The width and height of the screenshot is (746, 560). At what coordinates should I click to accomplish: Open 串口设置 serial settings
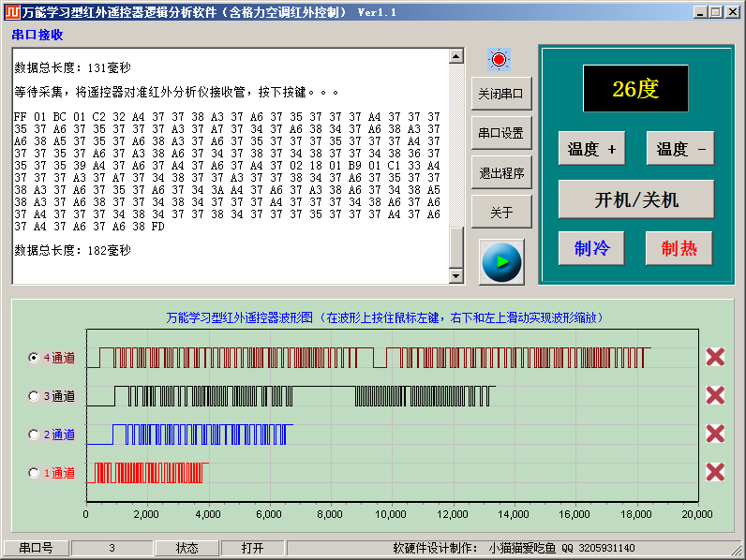[501, 133]
